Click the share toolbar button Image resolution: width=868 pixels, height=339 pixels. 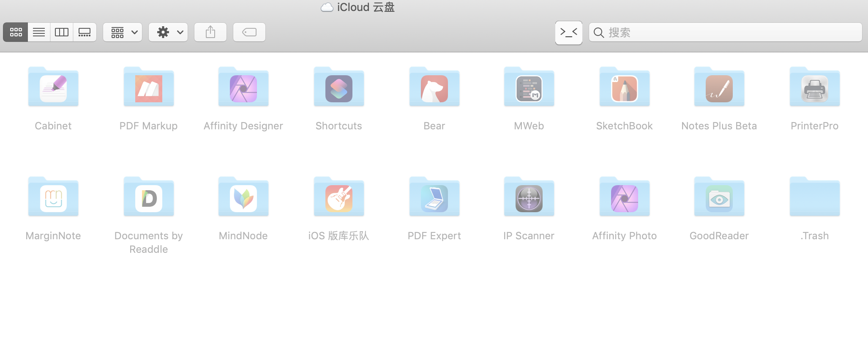210,32
